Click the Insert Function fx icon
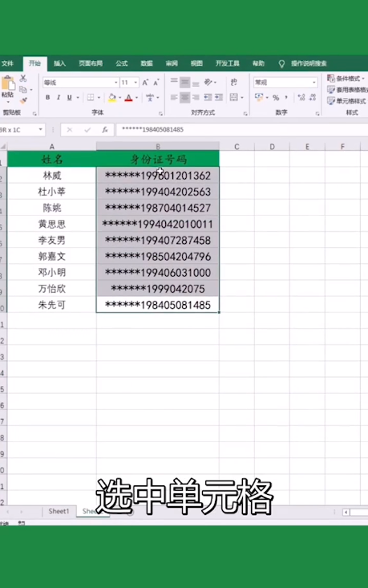 point(105,130)
